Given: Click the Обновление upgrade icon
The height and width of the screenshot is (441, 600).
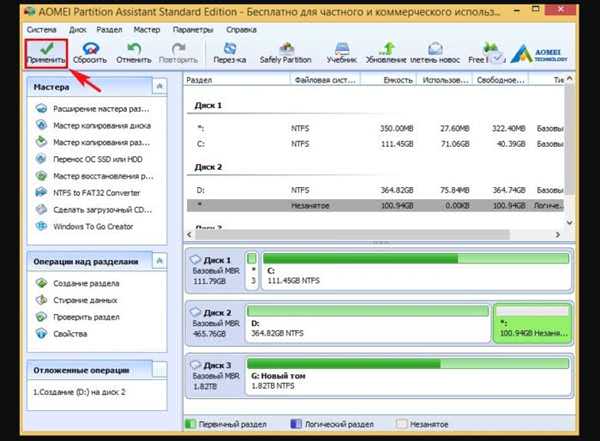Looking at the screenshot, I should [386, 53].
